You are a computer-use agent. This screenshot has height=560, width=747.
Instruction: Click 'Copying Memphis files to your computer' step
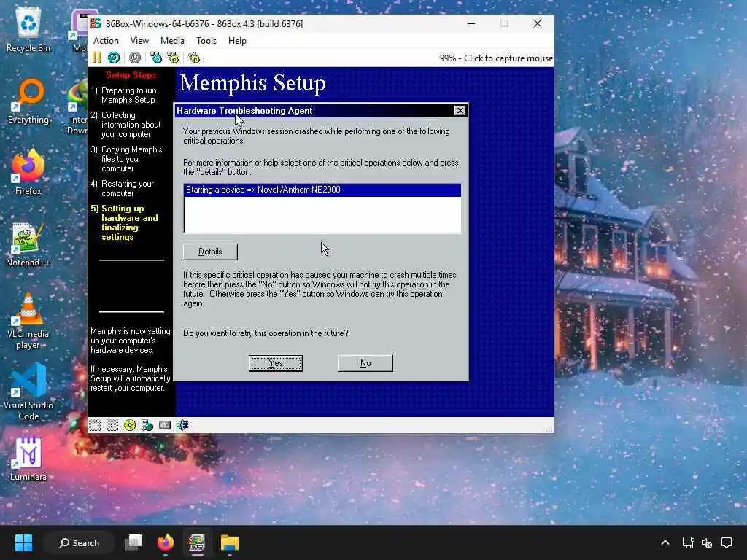[127, 159]
